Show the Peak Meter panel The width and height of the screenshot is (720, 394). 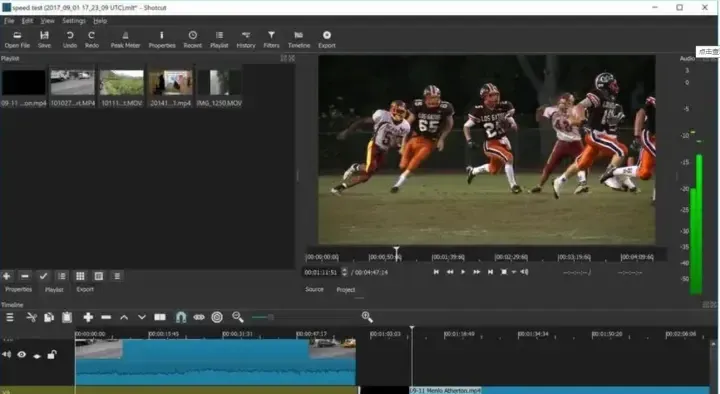click(x=125, y=40)
